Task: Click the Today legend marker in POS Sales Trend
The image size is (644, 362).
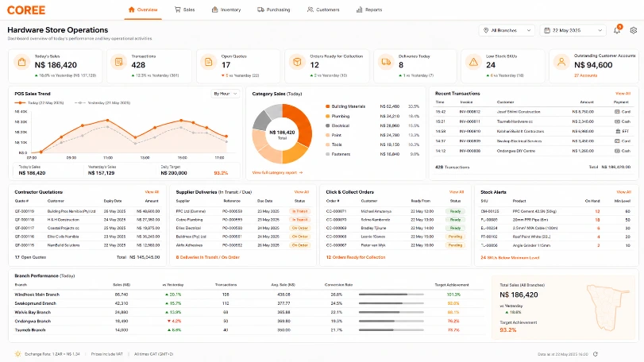Action: (20, 102)
